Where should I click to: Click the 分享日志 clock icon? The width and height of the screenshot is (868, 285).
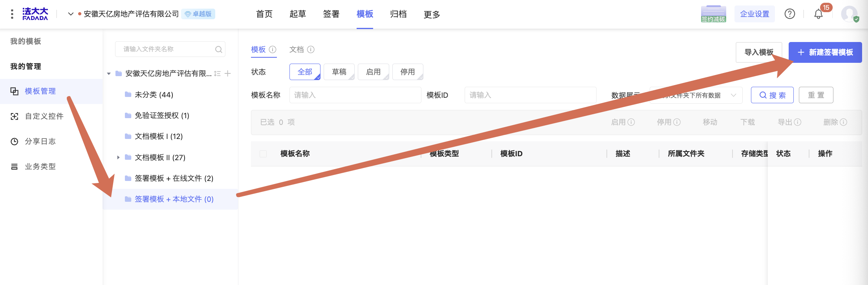14,141
